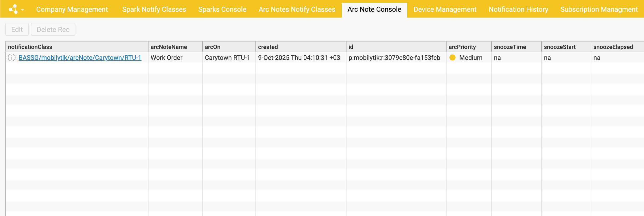The width and height of the screenshot is (644, 216).
Task: Select the Work Order cell
Action: pyautogui.click(x=167, y=57)
